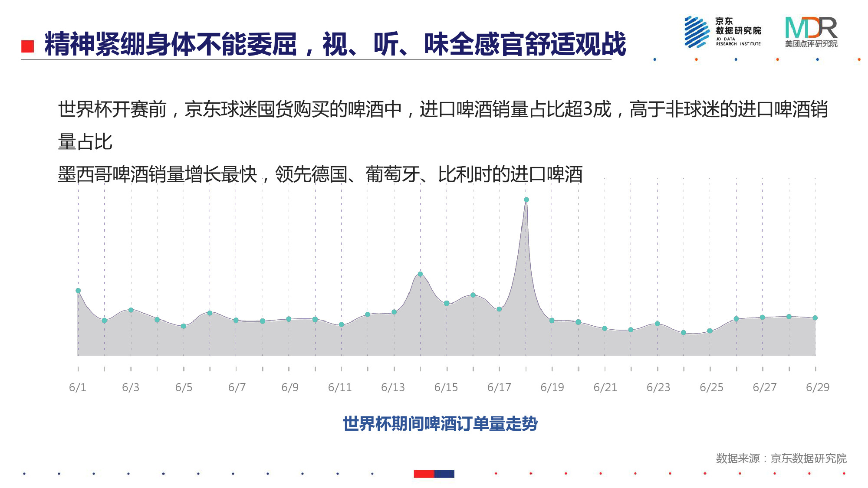Viewport: 868px width, 488px height.
Task: Click the axis label 6/7
Action: click(237, 387)
